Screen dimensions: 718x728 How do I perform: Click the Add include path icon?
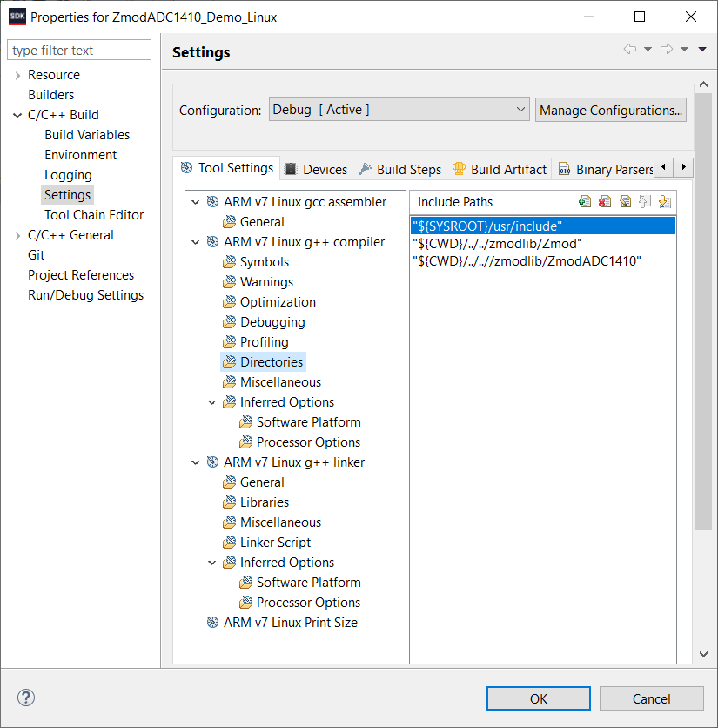(585, 201)
